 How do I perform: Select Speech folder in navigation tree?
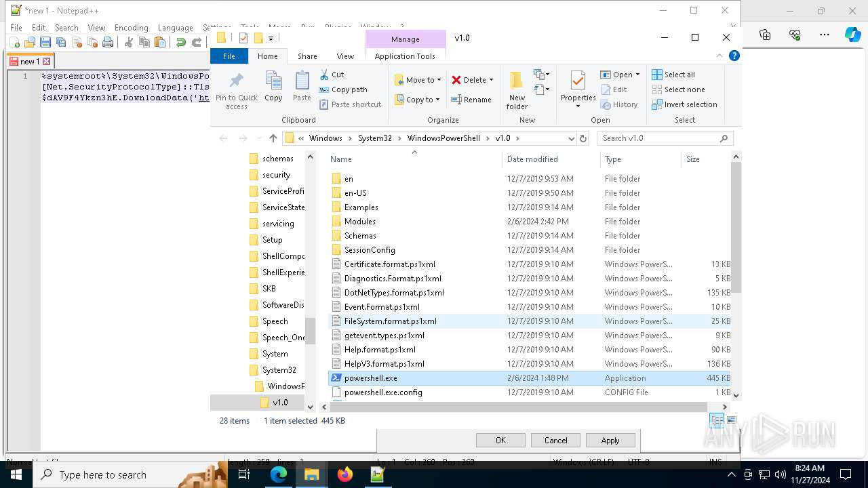(x=275, y=321)
